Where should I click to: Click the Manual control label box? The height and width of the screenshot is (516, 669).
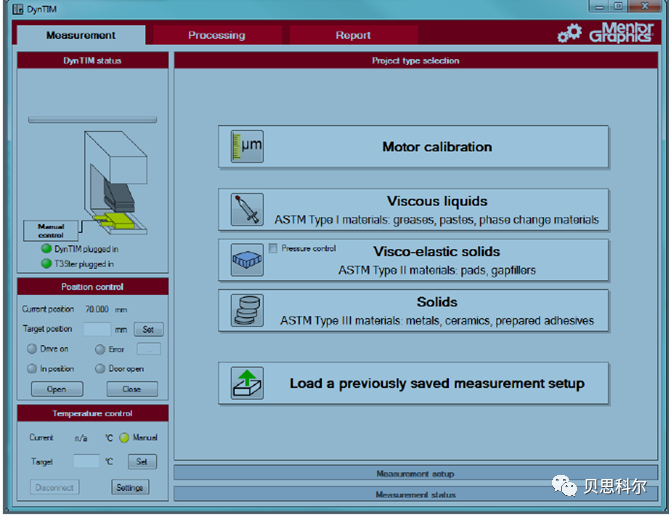pos(51,230)
